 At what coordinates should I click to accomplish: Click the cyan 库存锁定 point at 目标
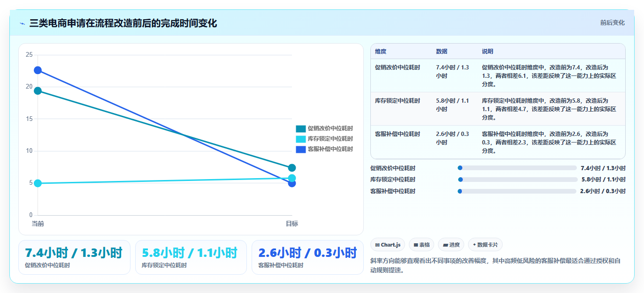(292, 178)
